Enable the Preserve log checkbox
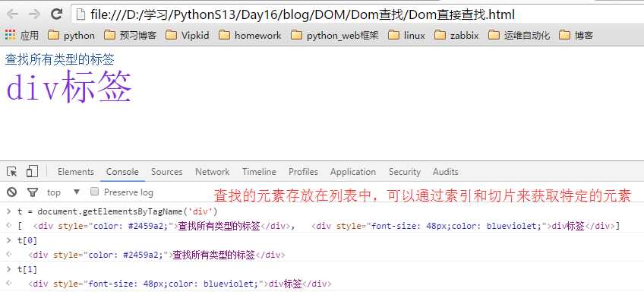 95,192
